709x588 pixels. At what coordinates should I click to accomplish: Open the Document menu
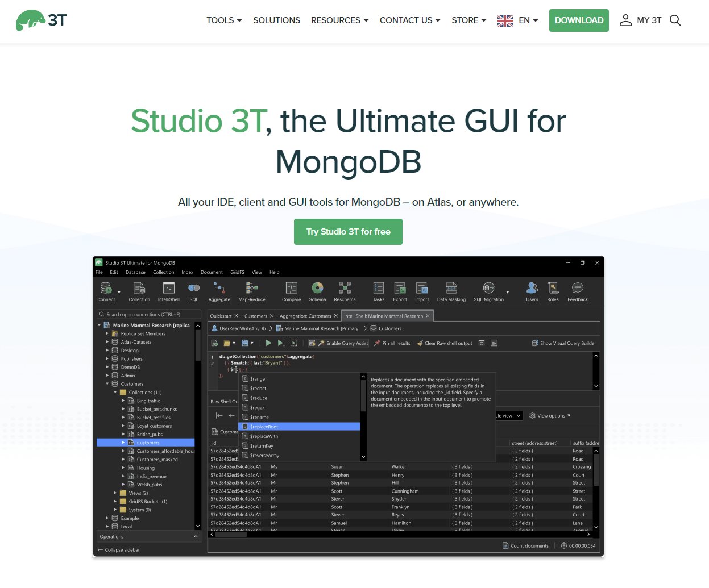(x=212, y=272)
